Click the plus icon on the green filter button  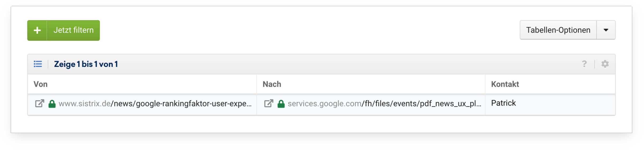(37, 30)
